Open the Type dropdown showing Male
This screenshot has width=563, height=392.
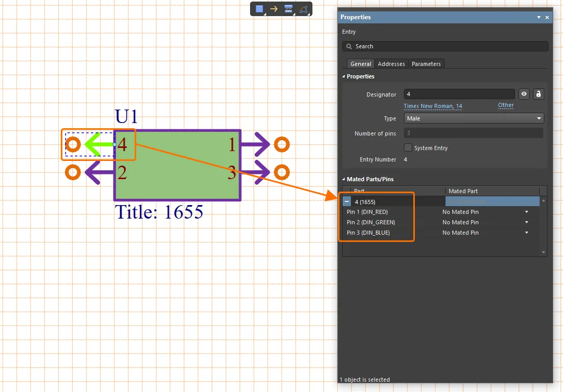474,118
